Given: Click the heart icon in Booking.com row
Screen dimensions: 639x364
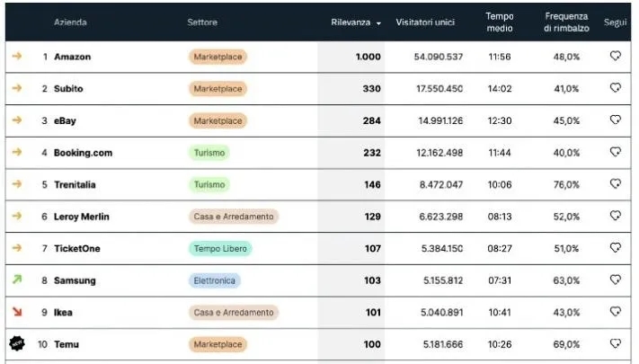Looking at the screenshot, I should (616, 153).
